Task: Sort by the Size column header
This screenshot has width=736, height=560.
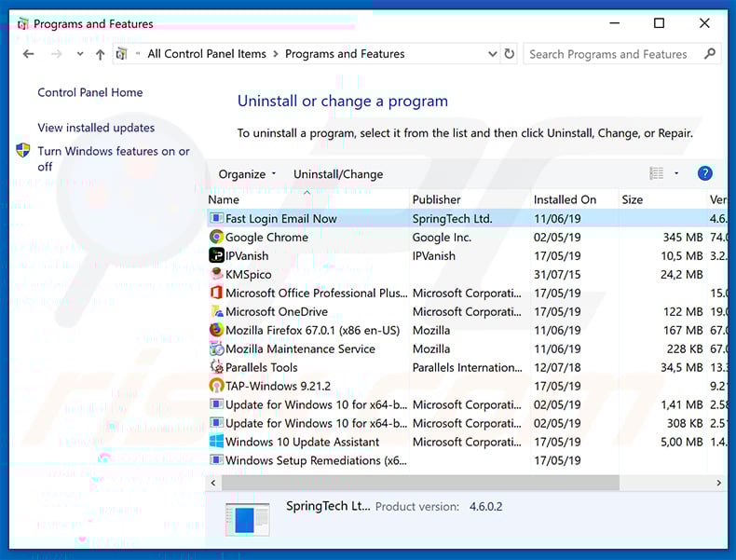Action: click(662, 199)
